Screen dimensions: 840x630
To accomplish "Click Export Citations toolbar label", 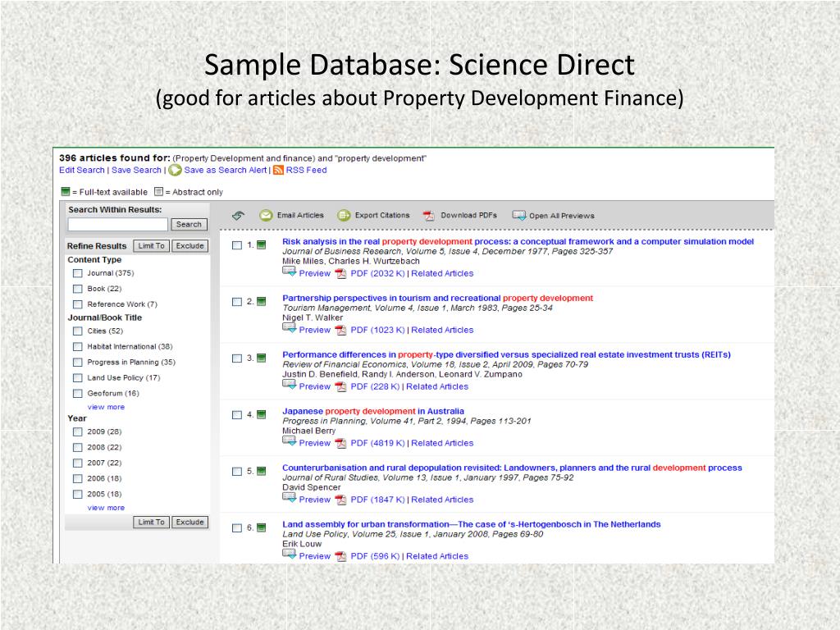I will point(382,216).
